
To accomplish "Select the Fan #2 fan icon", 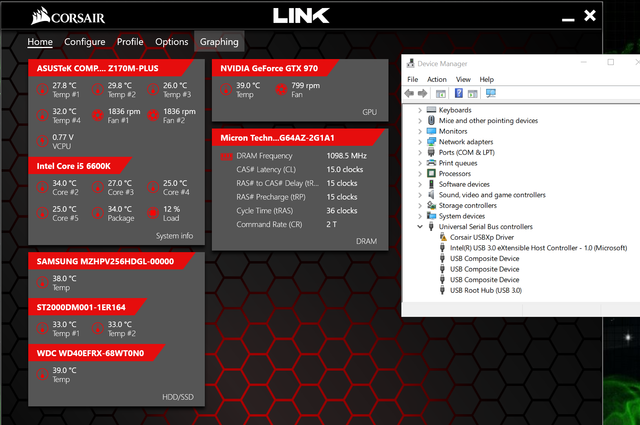I will [153, 116].
